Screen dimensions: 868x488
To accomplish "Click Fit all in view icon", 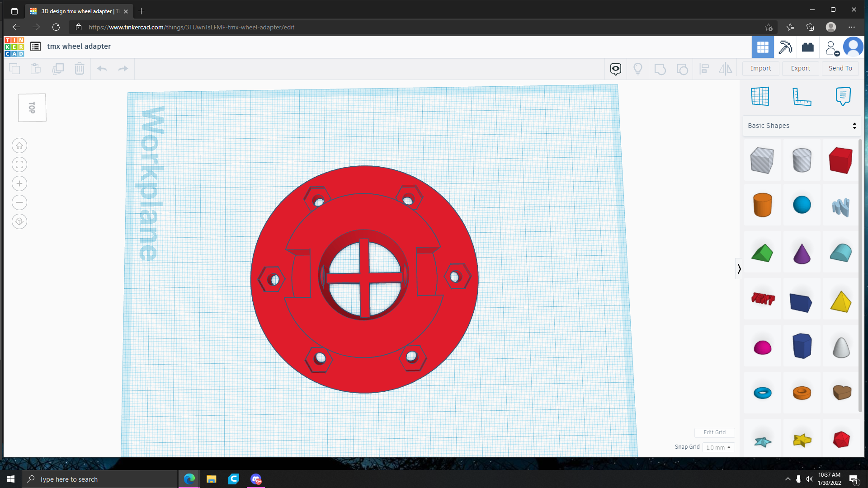I will point(19,164).
